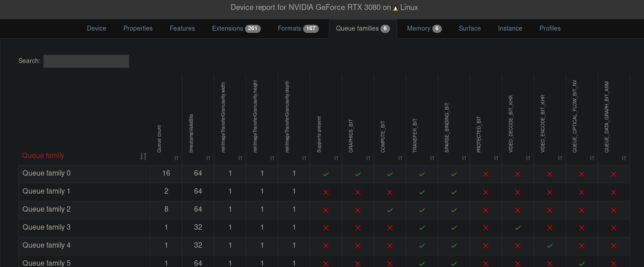Select the Queue family 2 row label

(46, 209)
